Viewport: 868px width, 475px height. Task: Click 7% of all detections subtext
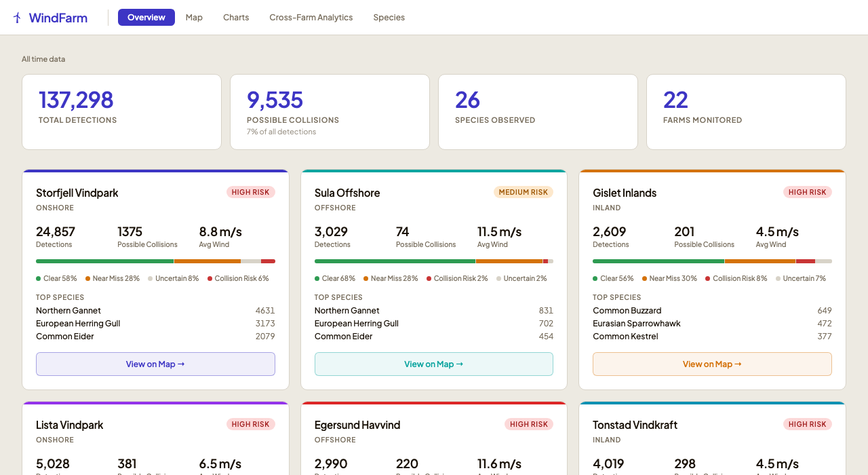tap(281, 132)
